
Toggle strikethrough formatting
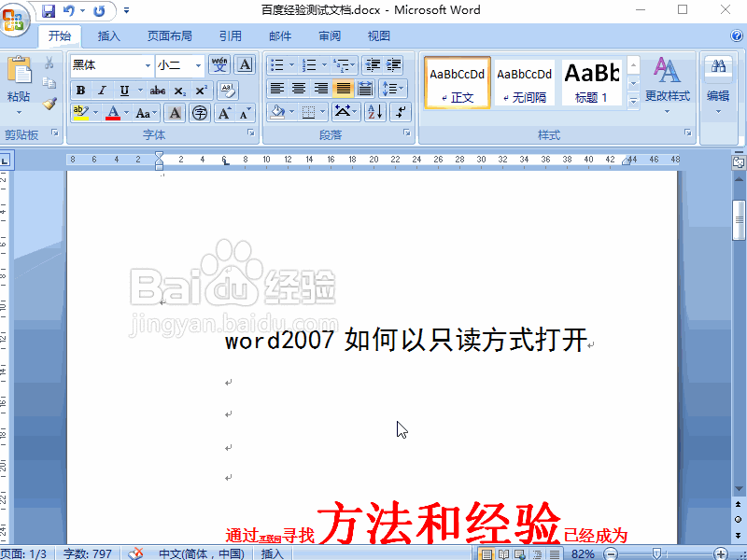[x=158, y=90]
